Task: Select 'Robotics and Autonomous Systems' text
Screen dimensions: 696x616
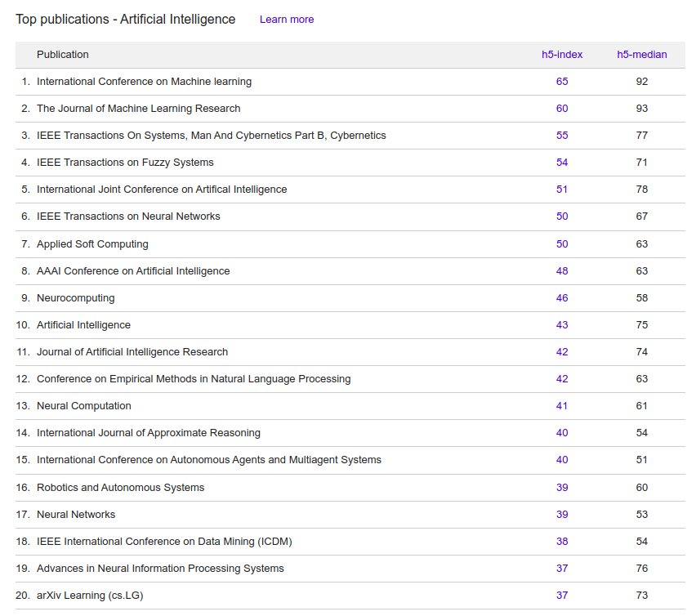Action: point(121,488)
